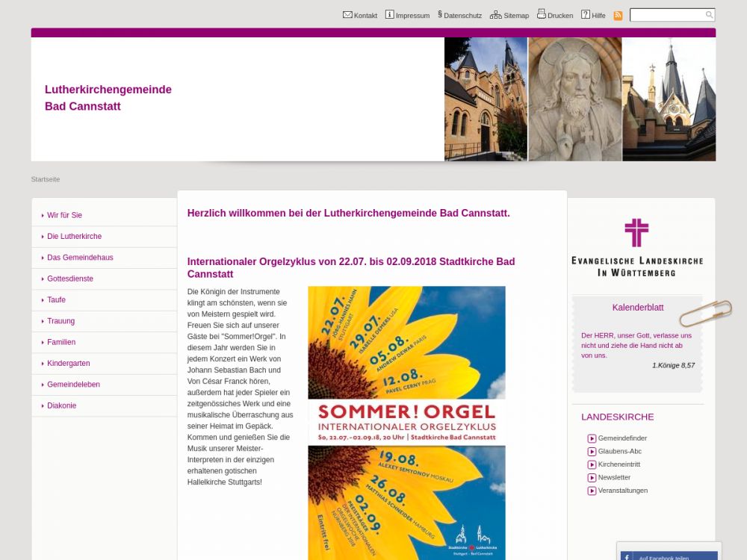This screenshot has width=747, height=560.
Task: Focus the search text field
Action: click(x=666, y=15)
